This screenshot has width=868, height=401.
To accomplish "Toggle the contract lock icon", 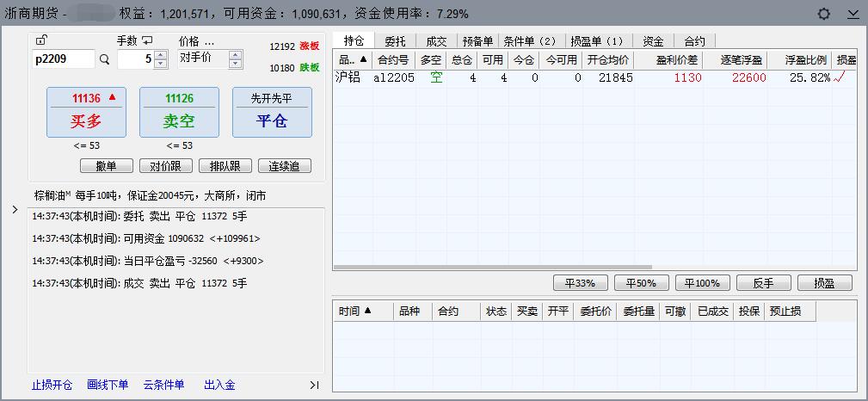I will coord(41,40).
